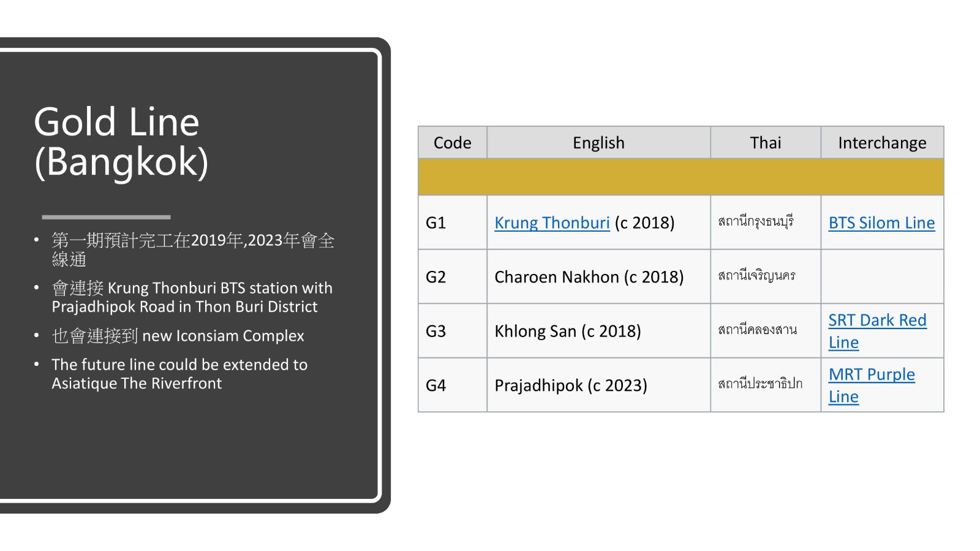Click the English column header
This screenshot has height=551, width=980.
click(x=598, y=143)
